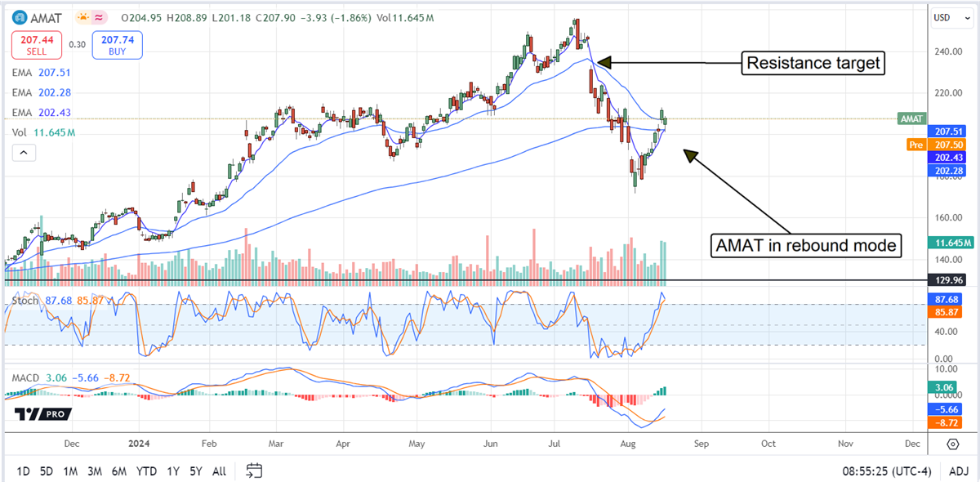Click the blue BUY 207.74 button
Viewport: 980px width, 482px height.
tap(118, 44)
